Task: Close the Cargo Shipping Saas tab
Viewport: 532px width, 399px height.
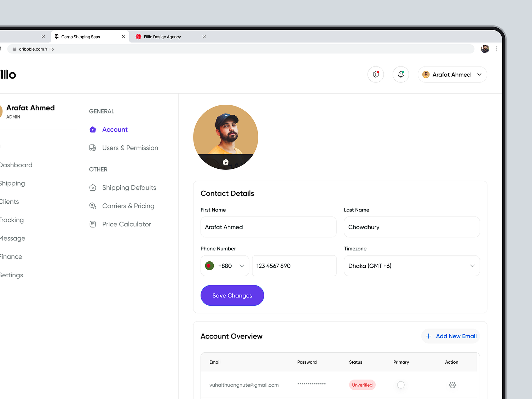Action: point(124,37)
